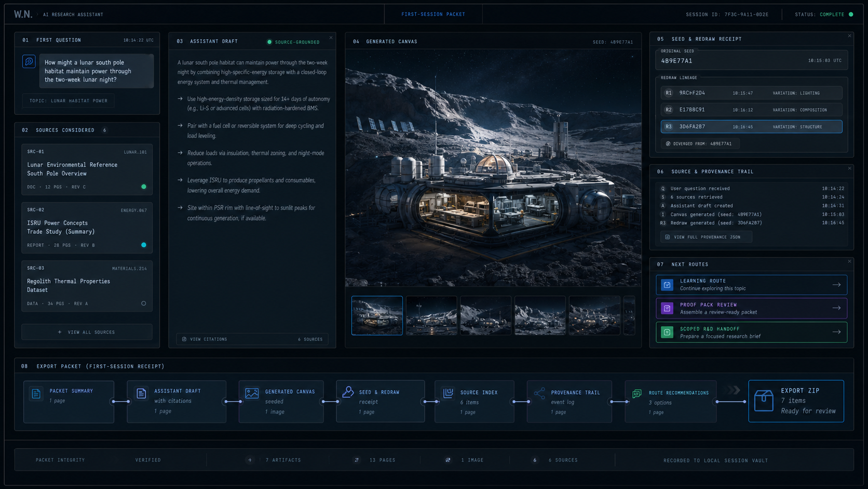Click 'Redraw generated (seed: 3D6FA2B7)' entry
The width and height of the screenshot is (868, 489).
(x=716, y=223)
